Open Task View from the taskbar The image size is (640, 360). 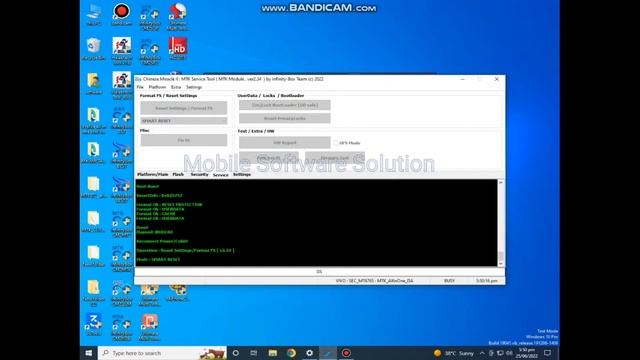point(253,353)
